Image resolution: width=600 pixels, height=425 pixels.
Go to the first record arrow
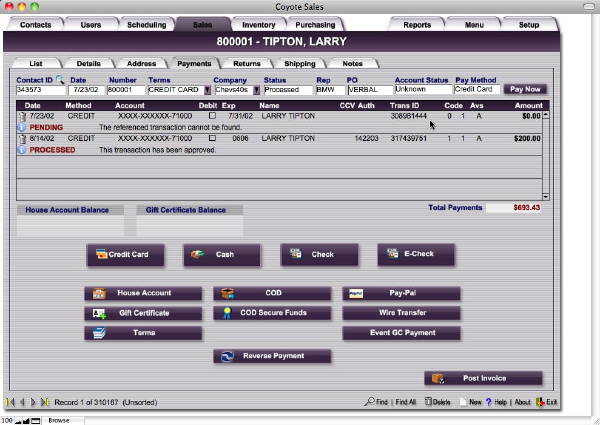pyautogui.click(x=10, y=402)
